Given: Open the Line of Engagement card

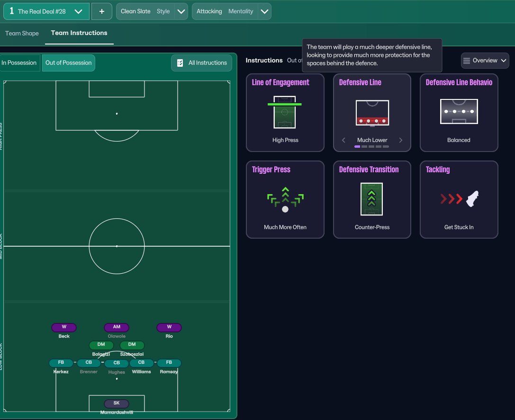Looking at the screenshot, I should 285,113.
